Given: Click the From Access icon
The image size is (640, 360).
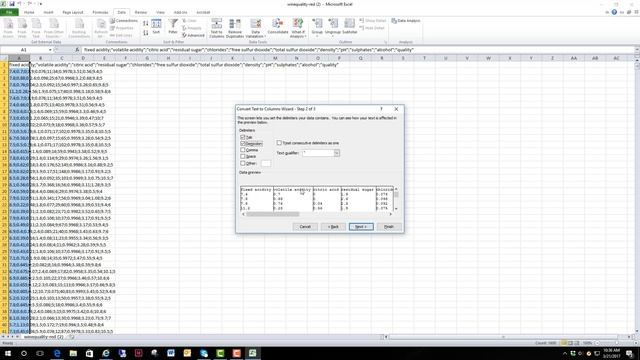Looking at the screenshot, I should pos(8,28).
